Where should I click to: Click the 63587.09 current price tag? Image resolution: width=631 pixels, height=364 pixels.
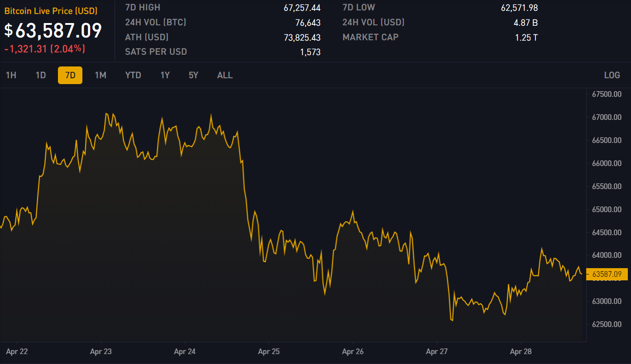(x=607, y=274)
